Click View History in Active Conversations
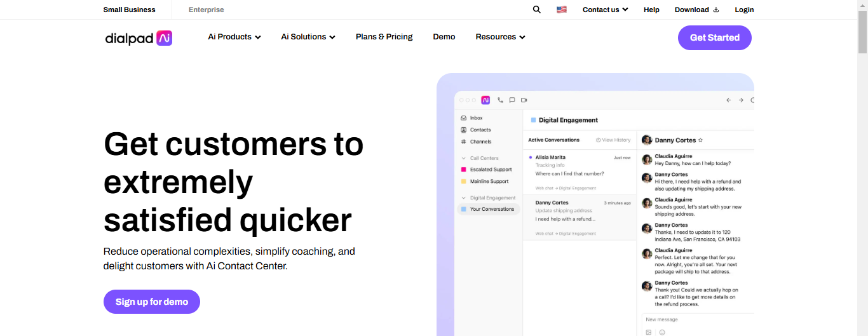Viewport: 868px width, 336px height. (x=613, y=140)
